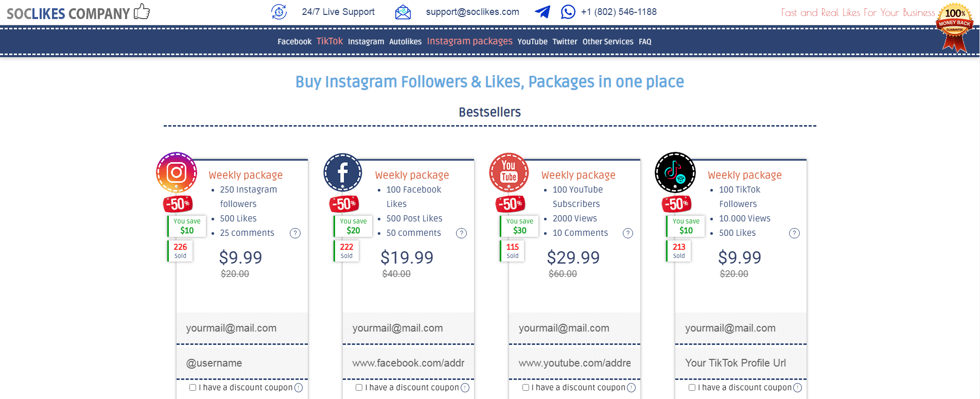Click the Facebook package logo
This screenshot has height=399, width=980.
tap(343, 172)
